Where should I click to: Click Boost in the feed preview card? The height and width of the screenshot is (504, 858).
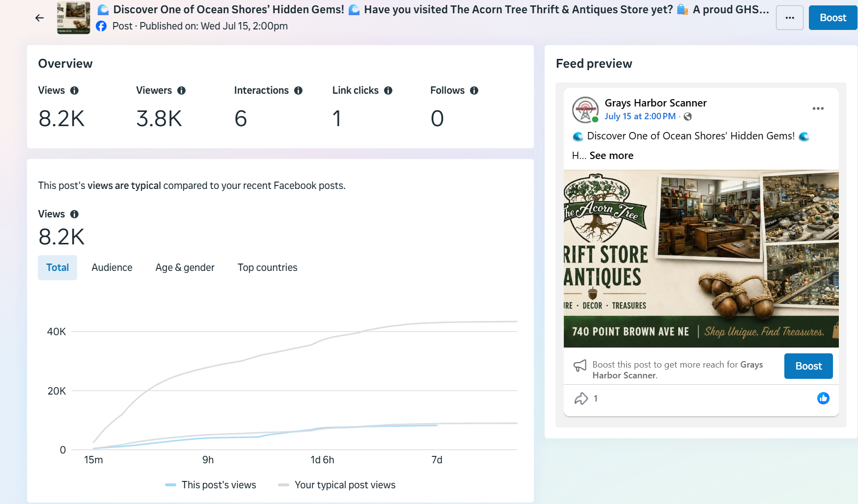[808, 366]
